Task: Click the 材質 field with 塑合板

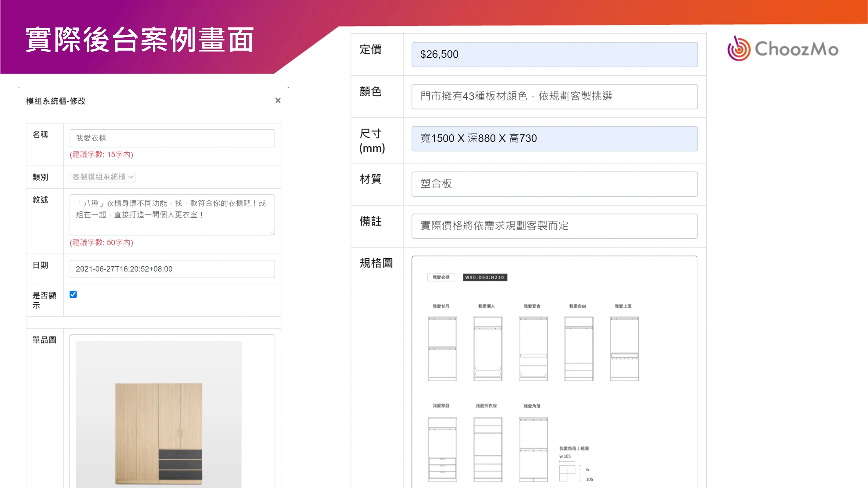Action: click(x=554, y=184)
